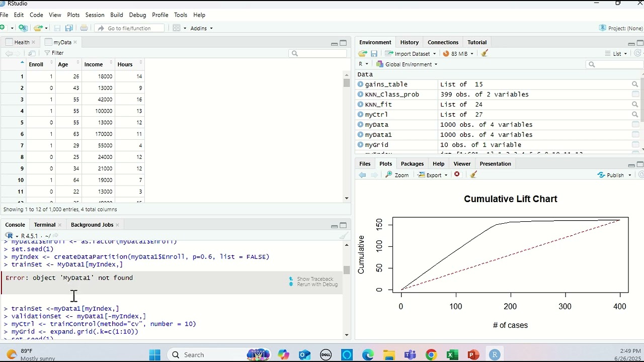This screenshot has width=644, height=362.
Task: Clear all plots with the broom icon
Action: (x=473, y=174)
